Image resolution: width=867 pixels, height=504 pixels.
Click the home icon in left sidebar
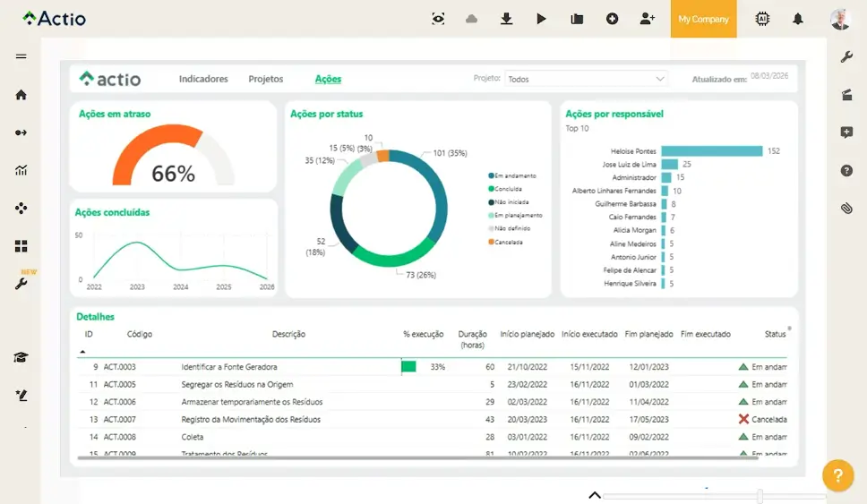click(21, 95)
